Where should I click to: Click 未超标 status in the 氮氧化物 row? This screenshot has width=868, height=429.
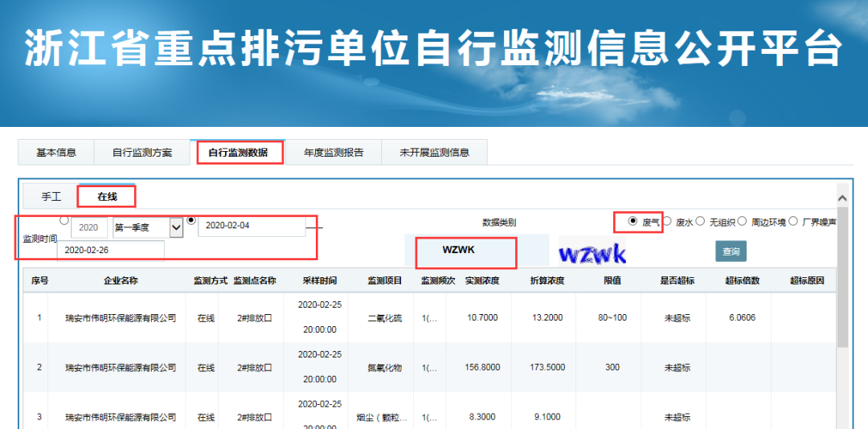pyautogui.click(x=677, y=368)
